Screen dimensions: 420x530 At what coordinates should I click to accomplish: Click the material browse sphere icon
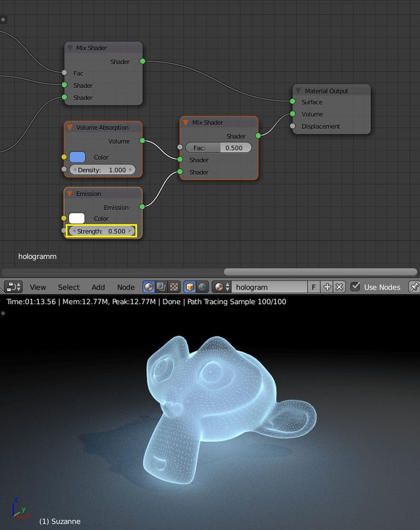(219, 287)
